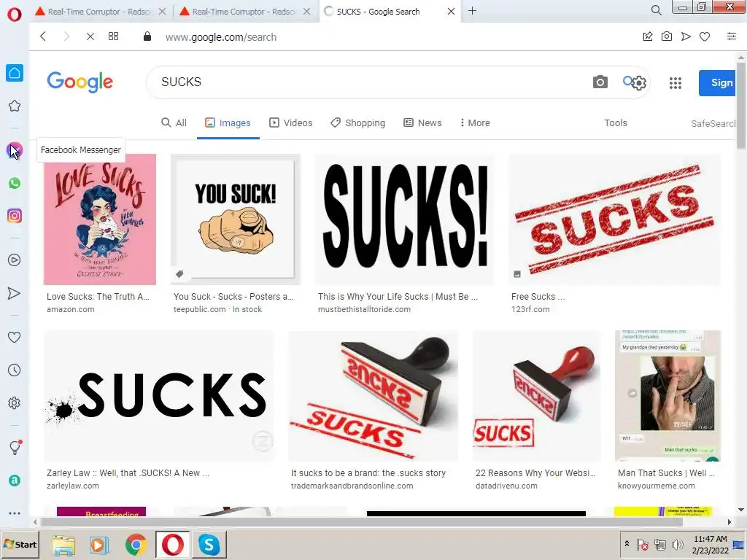Expand the More search options dropdown
The width and height of the screenshot is (747, 560).
tap(474, 122)
